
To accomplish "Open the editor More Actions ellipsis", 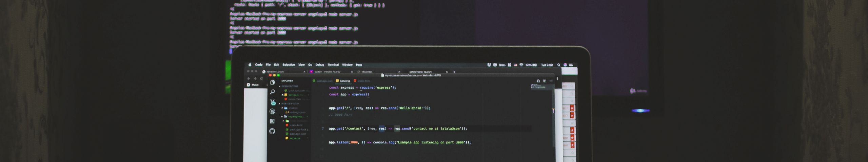I will point(551,81).
